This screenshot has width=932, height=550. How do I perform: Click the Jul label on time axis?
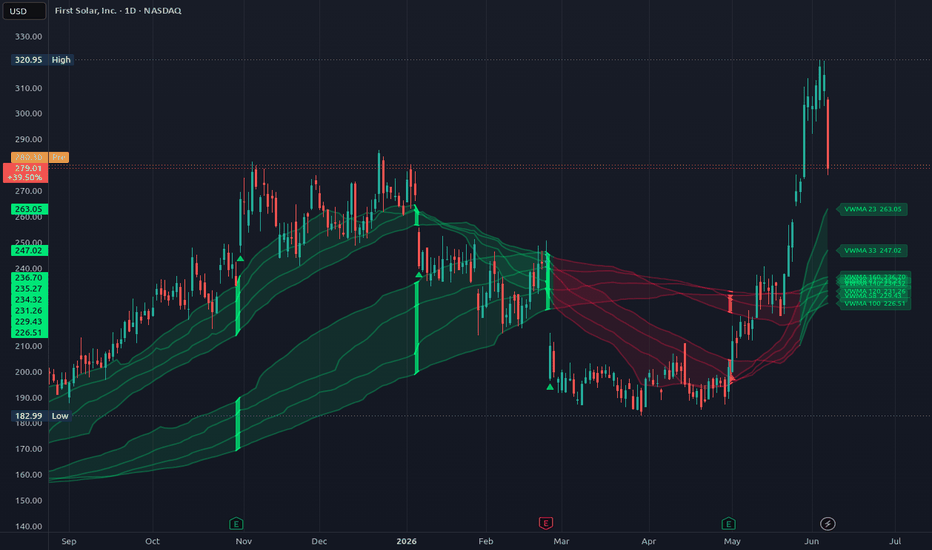coord(895,541)
